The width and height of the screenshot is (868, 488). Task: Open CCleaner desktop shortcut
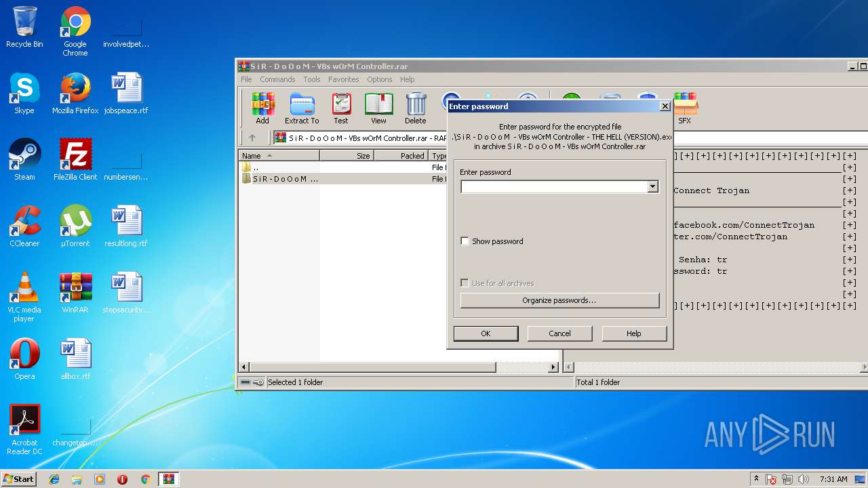pyautogui.click(x=24, y=226)
